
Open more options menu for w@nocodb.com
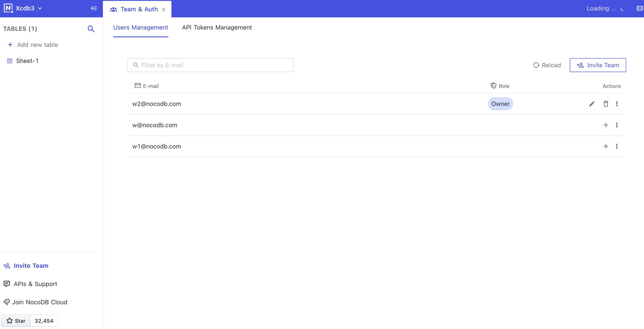coord(617,125)
